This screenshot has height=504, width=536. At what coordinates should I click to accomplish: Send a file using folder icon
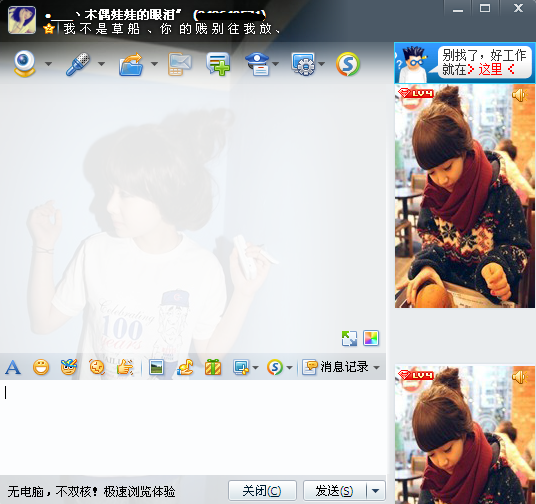coord(131,64)
